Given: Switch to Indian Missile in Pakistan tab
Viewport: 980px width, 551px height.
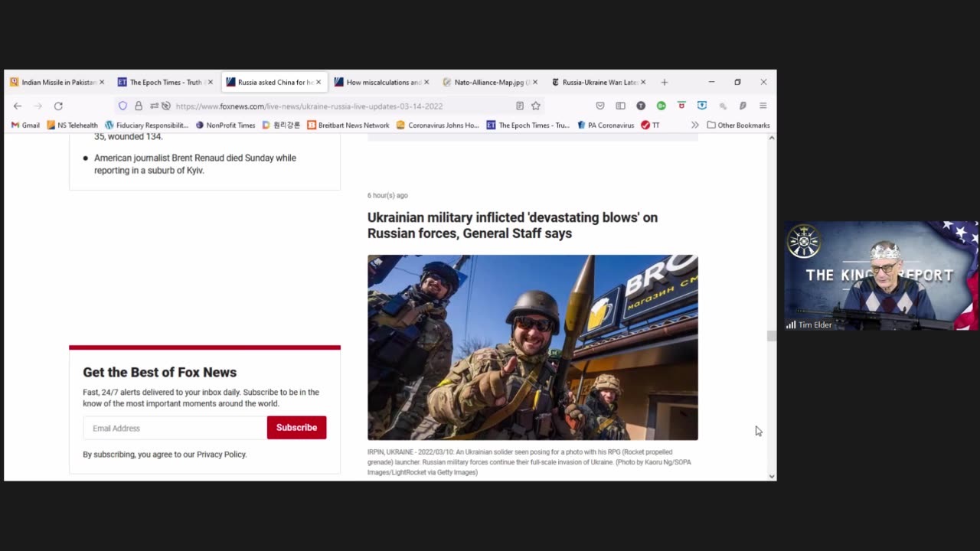Looking at the screenshot, I should 57,82.
